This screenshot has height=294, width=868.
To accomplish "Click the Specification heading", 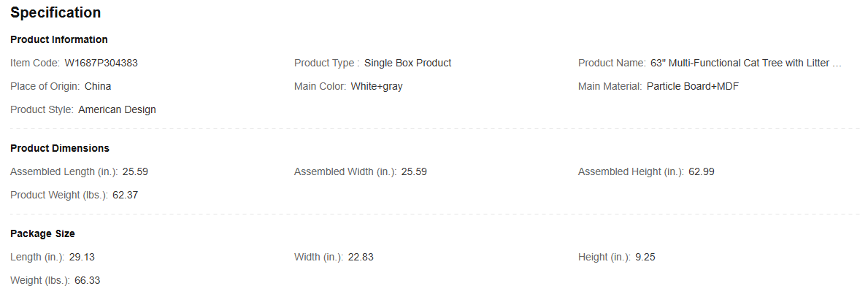I will pyautogui.click(x=55, y=12).
